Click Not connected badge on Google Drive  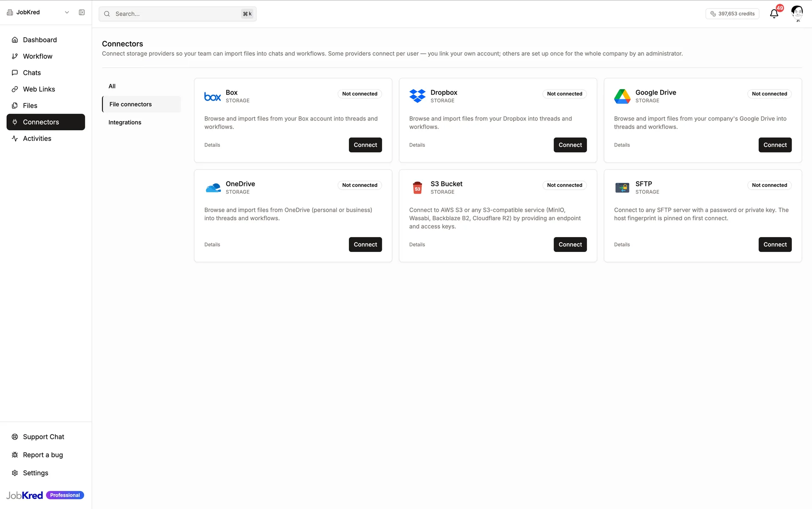[769, 94]
